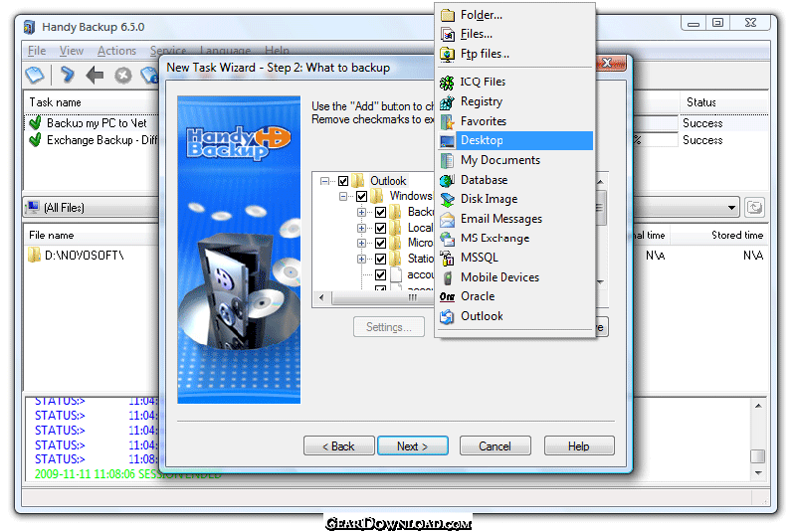
Task: Click the tree's vertical scrollbar thumb
Action: click(600, 208)
